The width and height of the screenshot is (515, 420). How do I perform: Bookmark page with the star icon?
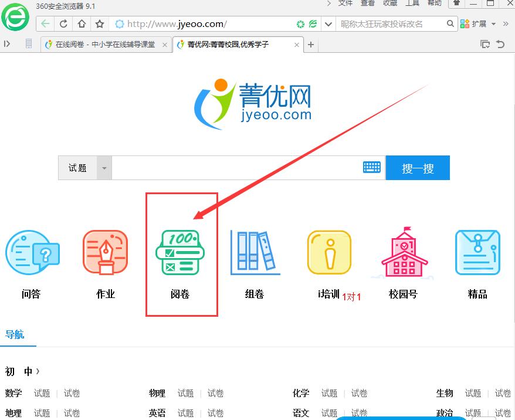[x=100, y=24]
